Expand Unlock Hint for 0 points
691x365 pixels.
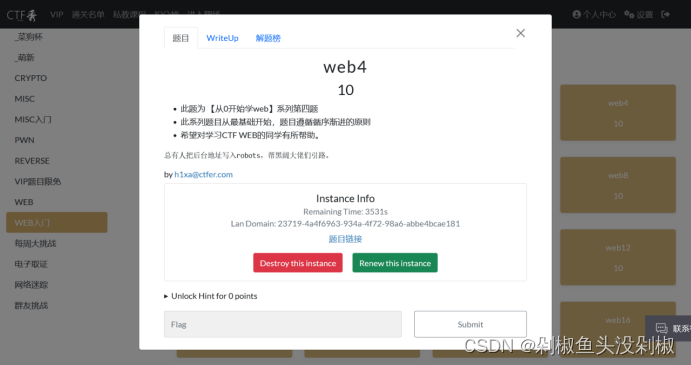[211, 296]
